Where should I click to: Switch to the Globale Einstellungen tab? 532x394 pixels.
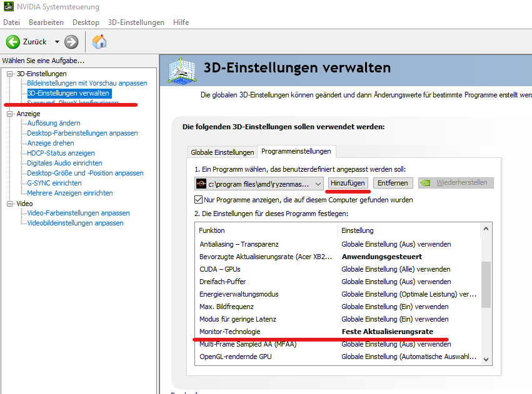coord(222,151)
